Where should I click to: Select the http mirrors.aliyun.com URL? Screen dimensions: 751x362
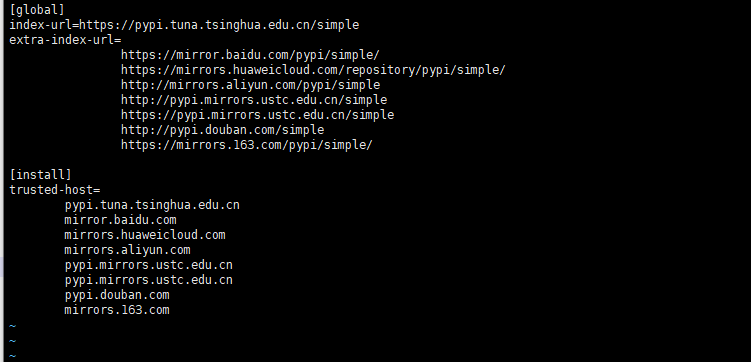tap(250, 85)
